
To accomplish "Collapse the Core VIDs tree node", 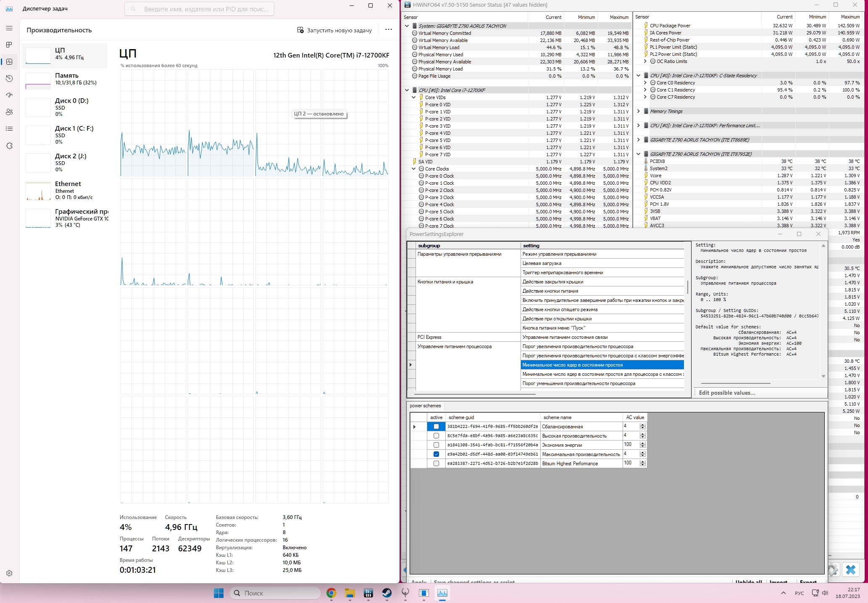I will [414, 97].
